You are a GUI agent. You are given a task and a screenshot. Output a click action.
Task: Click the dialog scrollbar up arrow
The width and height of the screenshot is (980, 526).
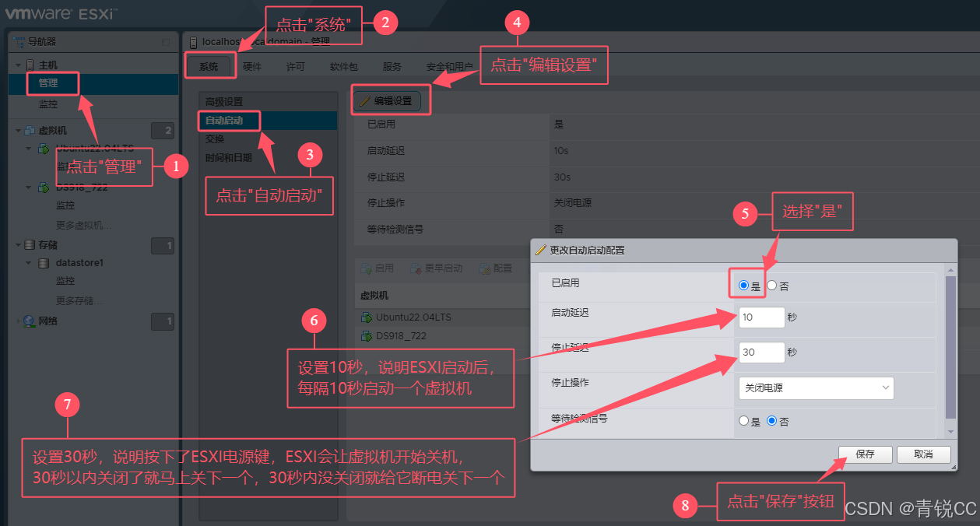950,268
